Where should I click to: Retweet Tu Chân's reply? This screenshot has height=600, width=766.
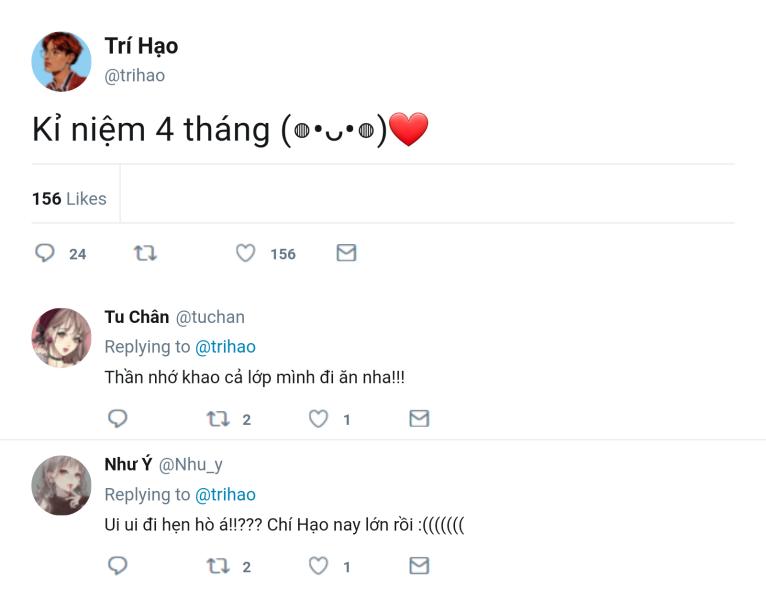click(x=218, y=419)
